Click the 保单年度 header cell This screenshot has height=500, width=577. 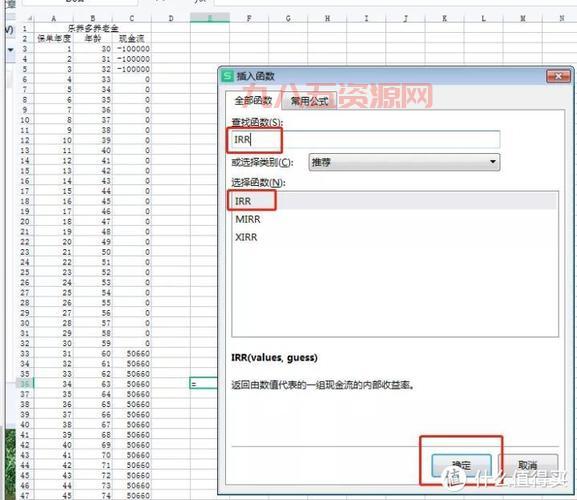(54, 39)
